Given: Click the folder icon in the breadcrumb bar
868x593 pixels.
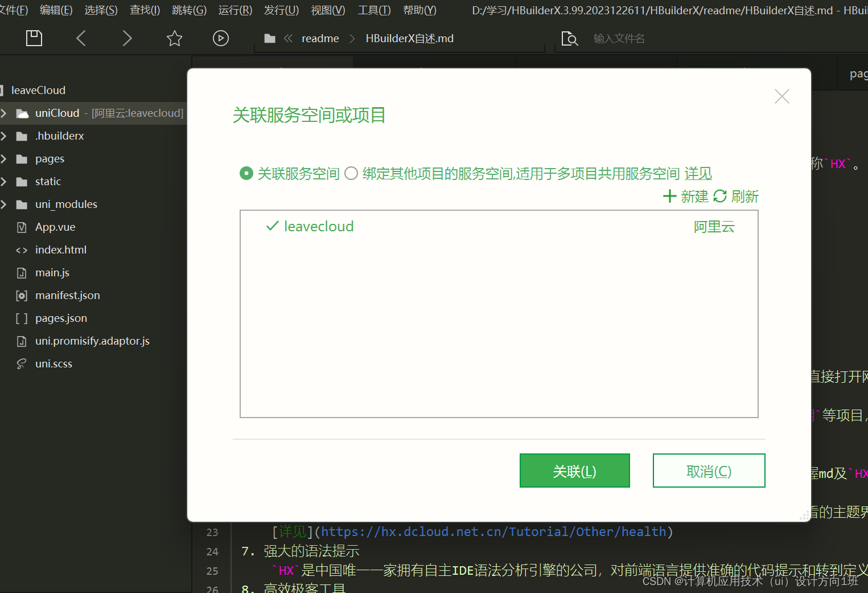Looking at the screenshot, I should (269, 38).
